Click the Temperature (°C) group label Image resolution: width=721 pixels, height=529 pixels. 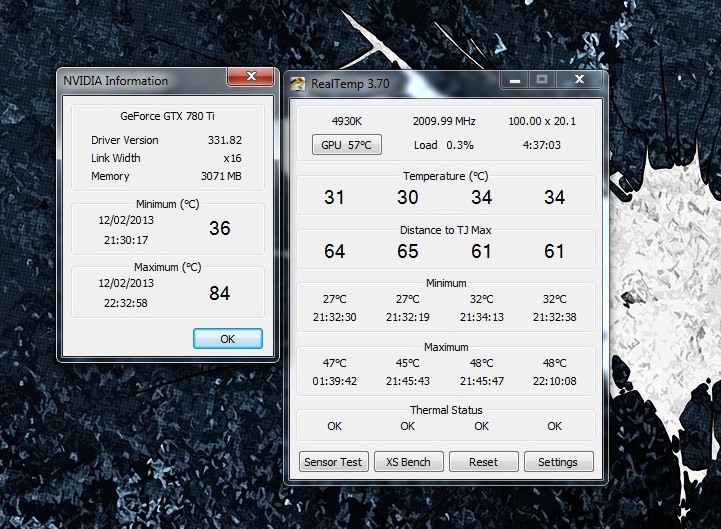click(x=446, y=176)
